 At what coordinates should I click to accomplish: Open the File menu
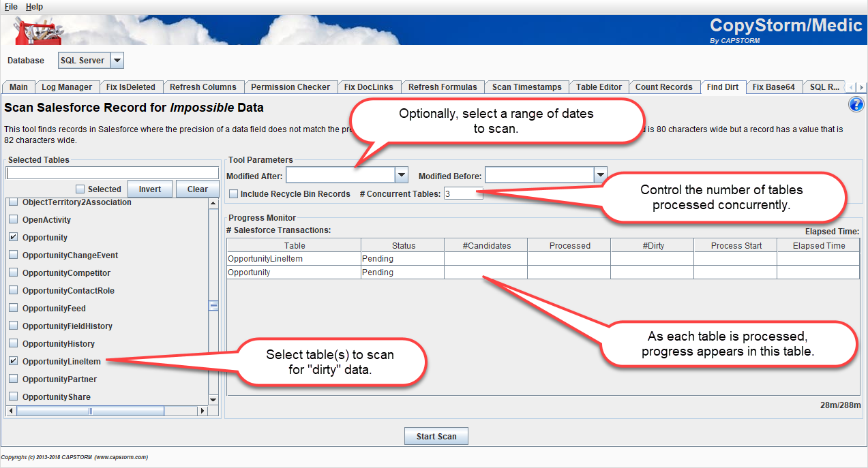11,6
